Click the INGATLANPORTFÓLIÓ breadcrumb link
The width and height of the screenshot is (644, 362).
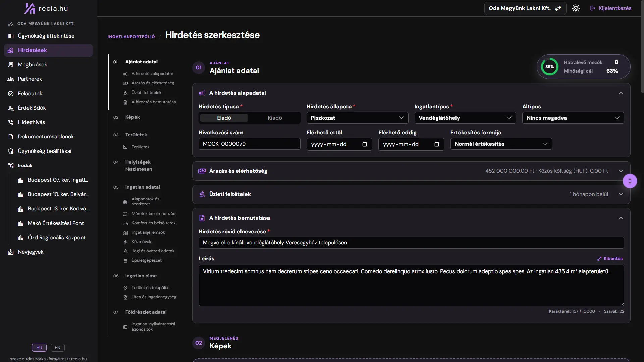131,37
